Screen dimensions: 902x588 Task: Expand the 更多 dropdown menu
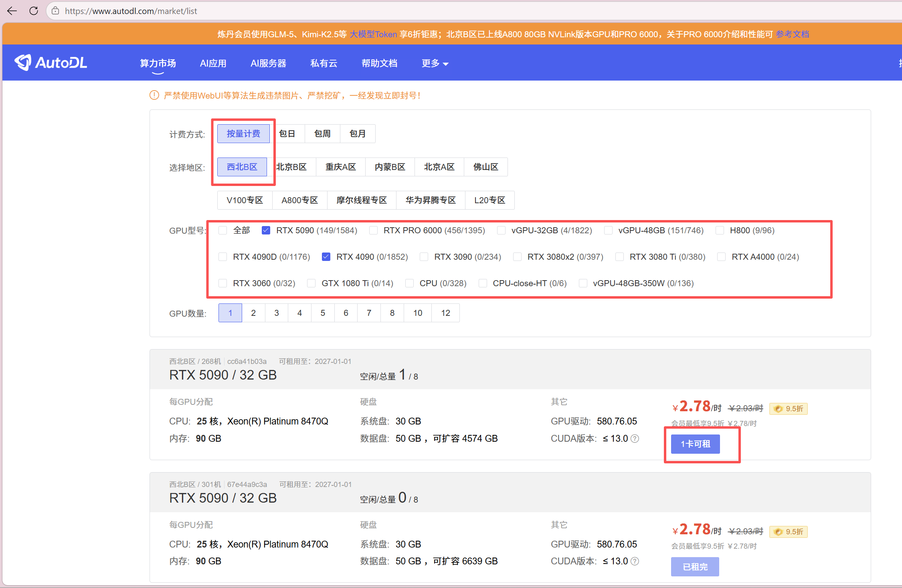[x=435, y=63]
